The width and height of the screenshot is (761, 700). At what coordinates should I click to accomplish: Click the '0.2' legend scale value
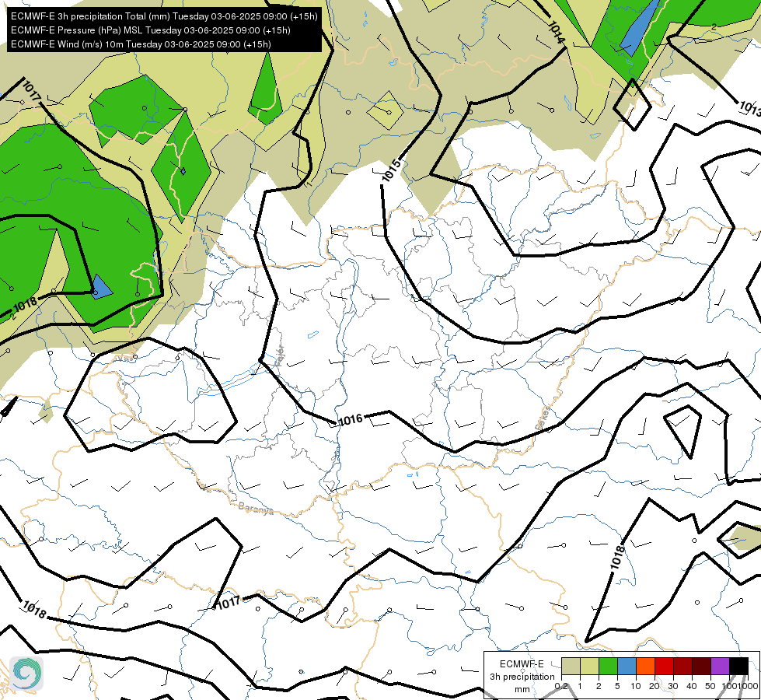tap(561, 686)
